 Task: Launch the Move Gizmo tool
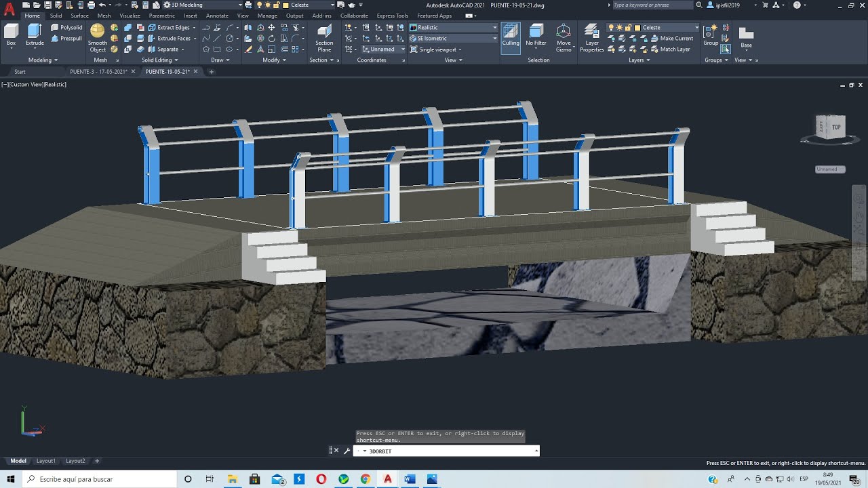pos(564,38)
